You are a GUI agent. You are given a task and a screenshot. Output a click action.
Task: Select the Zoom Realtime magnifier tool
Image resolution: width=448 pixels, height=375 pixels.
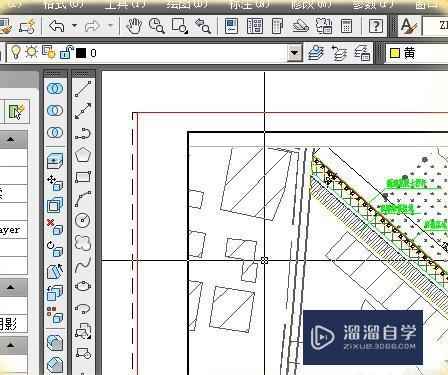pyautogui.click(x=156, y=26)
